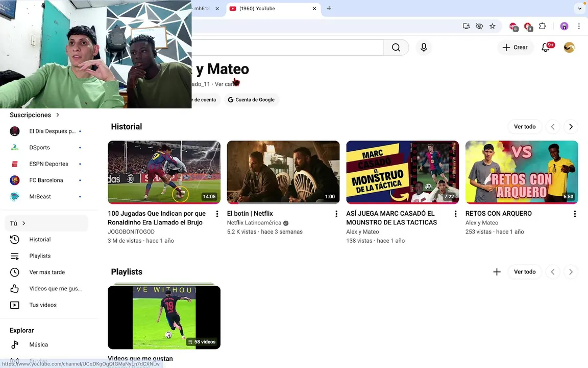Open the Chrome extensions puzzle icon
Viewport: 588px width, 368px height.
pos(542,26)
